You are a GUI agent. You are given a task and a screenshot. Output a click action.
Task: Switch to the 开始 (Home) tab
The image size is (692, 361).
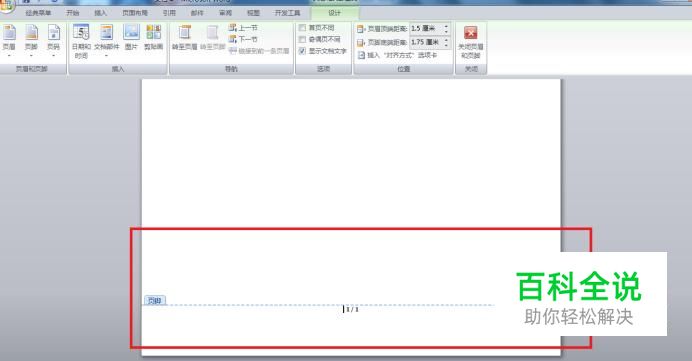click(x=72, y=13)
